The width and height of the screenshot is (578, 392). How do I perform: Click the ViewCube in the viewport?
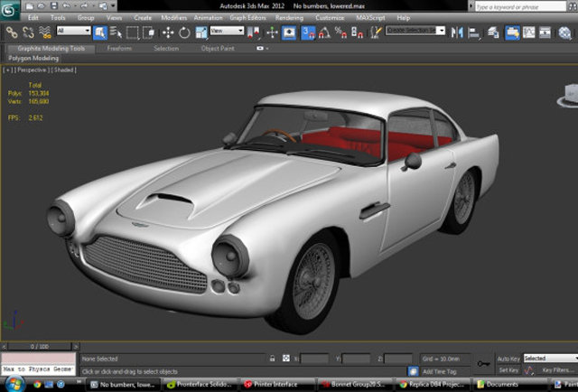click(x=569, y=93)
